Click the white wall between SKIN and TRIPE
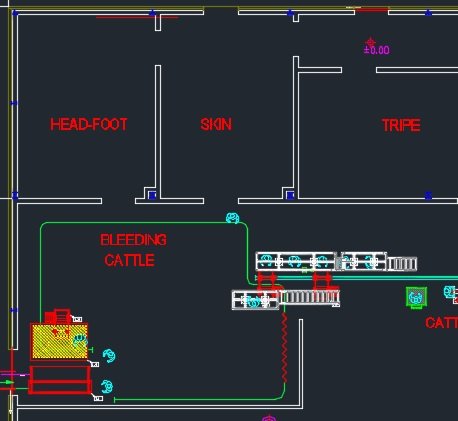 coord(296,128)
